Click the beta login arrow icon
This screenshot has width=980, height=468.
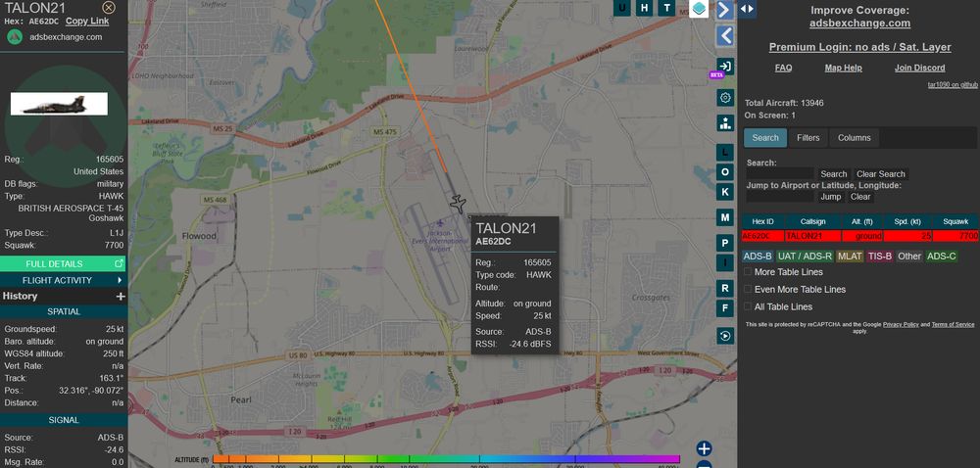click(x=725, y=67)
